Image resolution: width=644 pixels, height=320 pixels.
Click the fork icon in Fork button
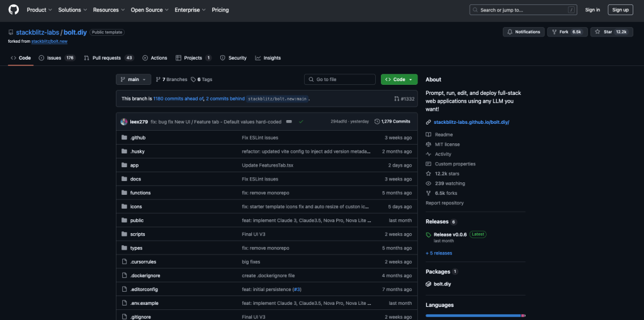tap(554, 32)
